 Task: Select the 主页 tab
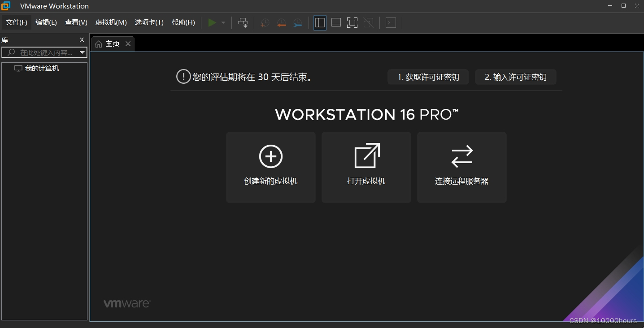coord(113,43)
